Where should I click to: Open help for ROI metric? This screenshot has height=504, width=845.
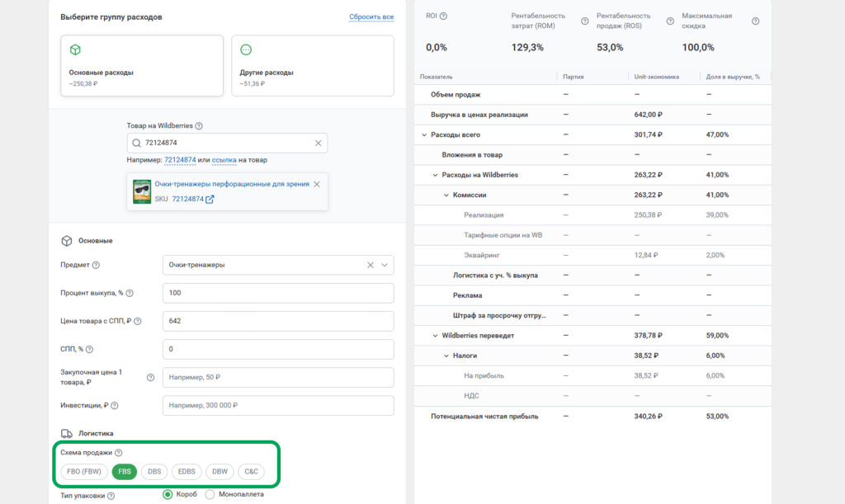[x=443, y=16]
